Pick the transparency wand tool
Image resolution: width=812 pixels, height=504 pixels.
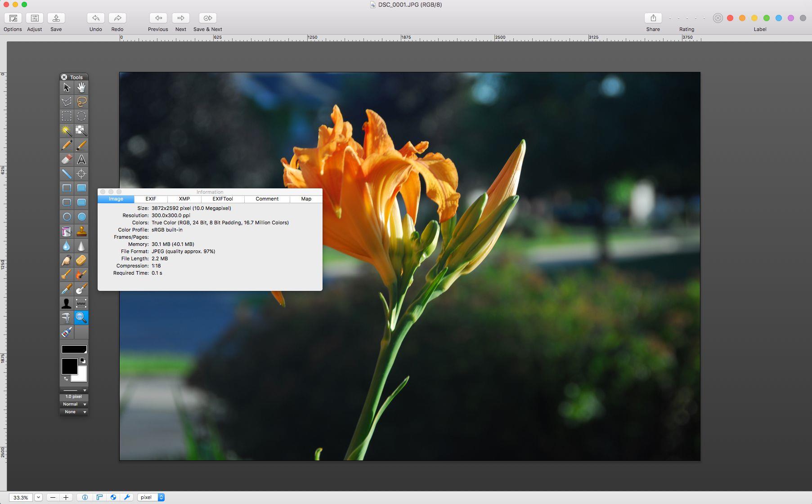point(81,130)
